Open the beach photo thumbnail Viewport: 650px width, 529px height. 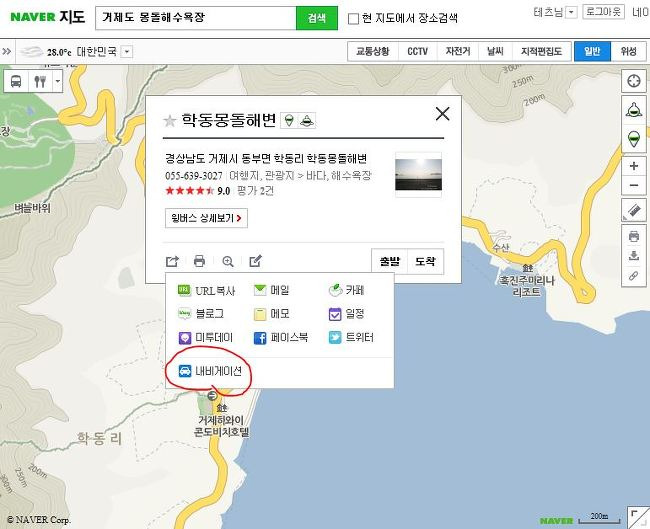click(x=418, y=175)
